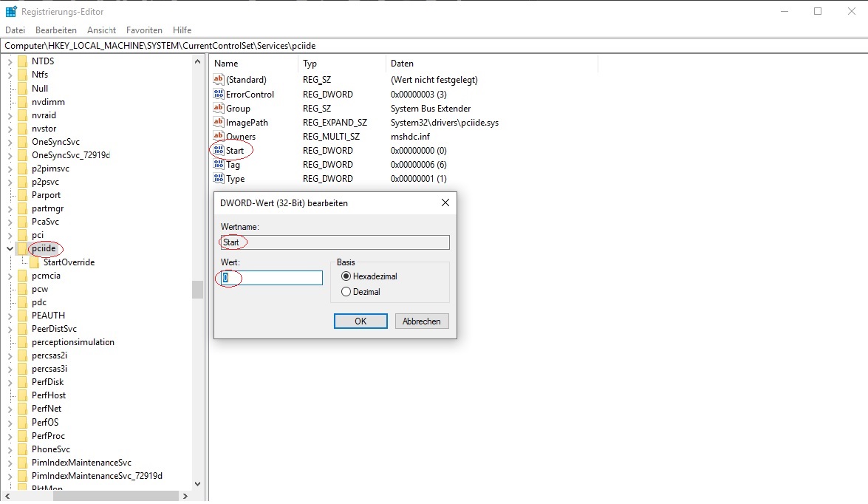Click the OneSyncSvc folder icon
This screenshot has width=868, height=504.
[x=22, y=142]
